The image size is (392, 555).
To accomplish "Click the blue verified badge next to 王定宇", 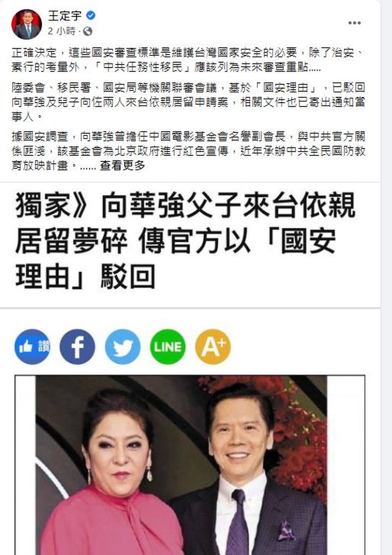I will [91, 16].
